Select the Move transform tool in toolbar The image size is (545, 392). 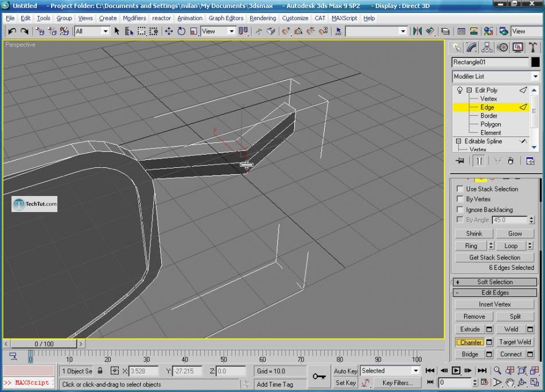tap(169, 32)
